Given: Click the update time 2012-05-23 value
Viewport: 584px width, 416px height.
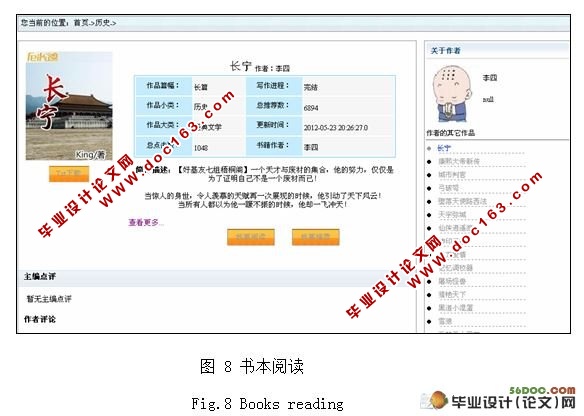Looking at the screenshot, I should [336, 128].
